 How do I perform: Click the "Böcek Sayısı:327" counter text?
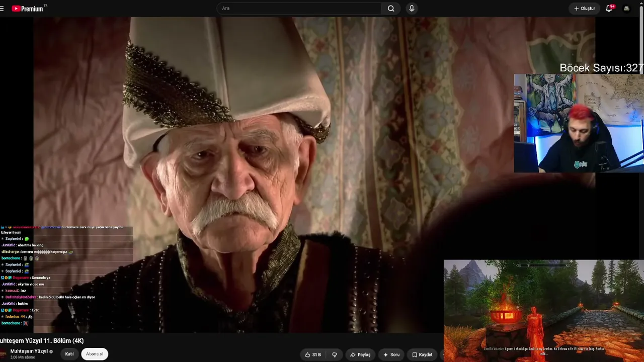(602, 68)
